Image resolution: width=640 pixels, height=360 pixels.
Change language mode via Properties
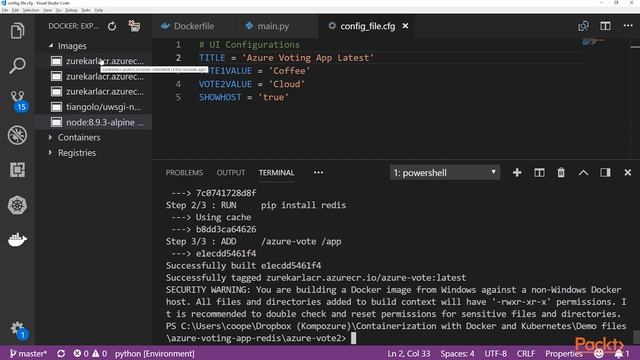[564, 353]
